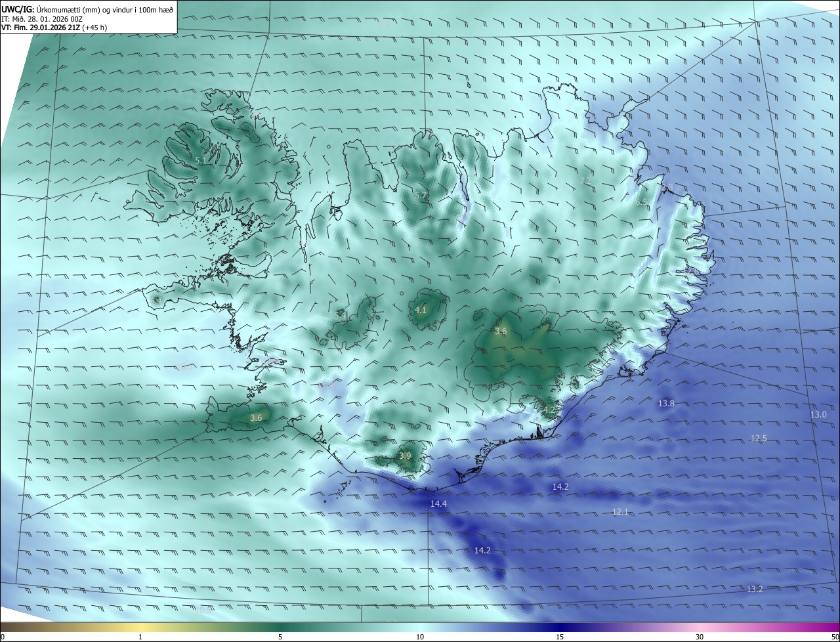The width and height of the screenshot is (840, 642).
Task: Click the 6.5 value label
Action: pyautogui.click(x=641, y=202)
